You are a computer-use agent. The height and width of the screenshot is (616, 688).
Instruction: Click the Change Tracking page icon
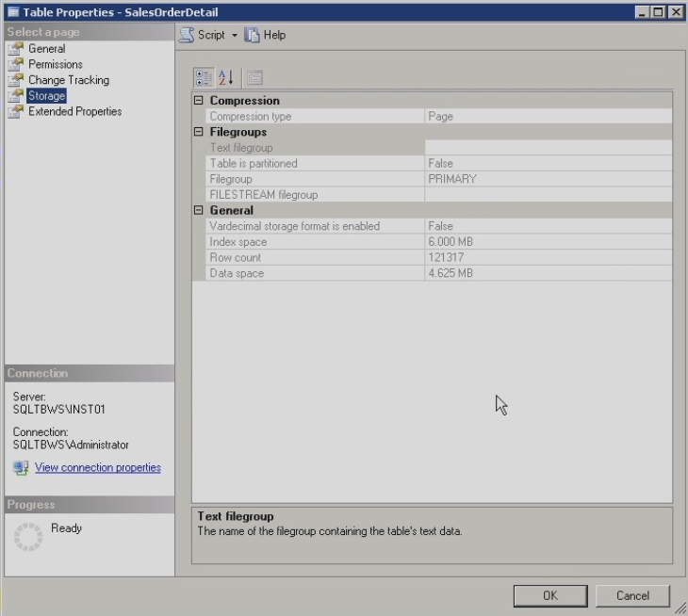coord(16,80)
